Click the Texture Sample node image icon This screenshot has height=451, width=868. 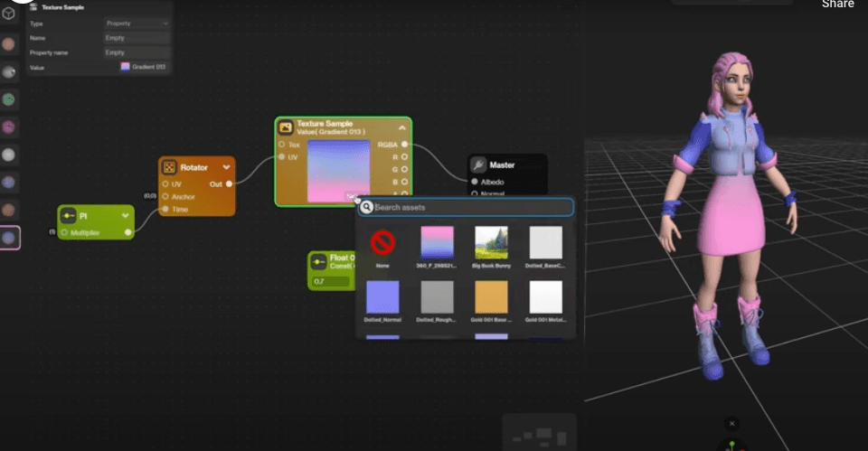286,127
